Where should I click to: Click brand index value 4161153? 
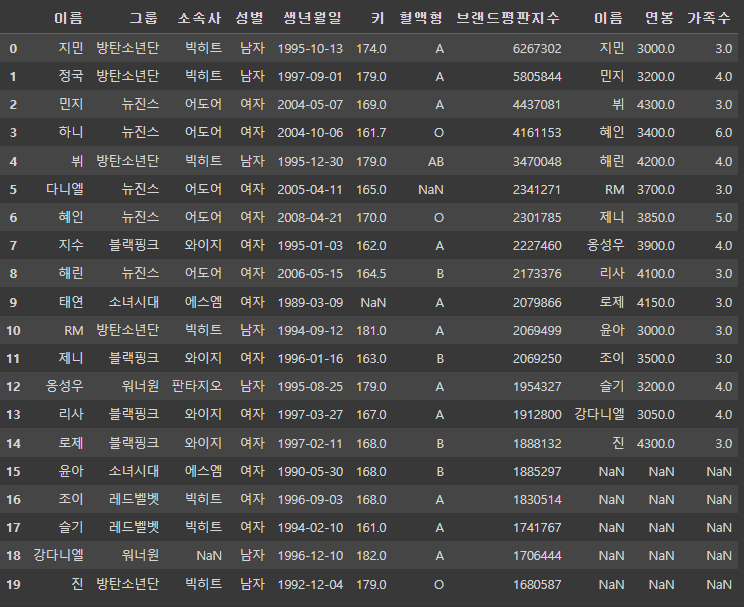[x=537, y=132]
